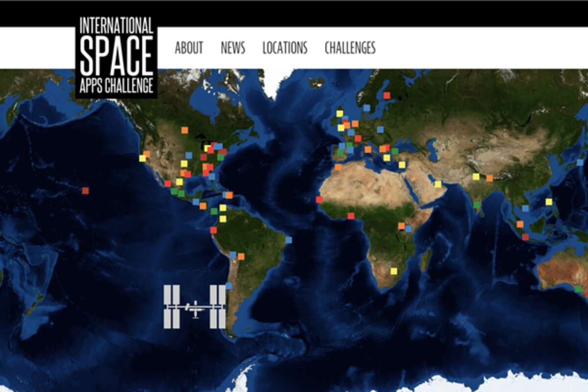Click the red marker on the Gulf of Guinea
The width and height of the screenshot is (588, 392).
(351, 216)
